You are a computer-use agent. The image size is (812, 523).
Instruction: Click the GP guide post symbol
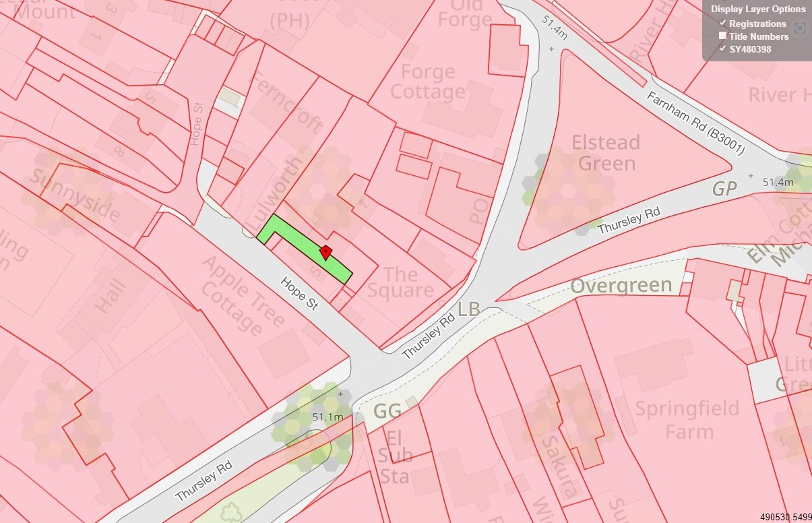coord(725,189)
